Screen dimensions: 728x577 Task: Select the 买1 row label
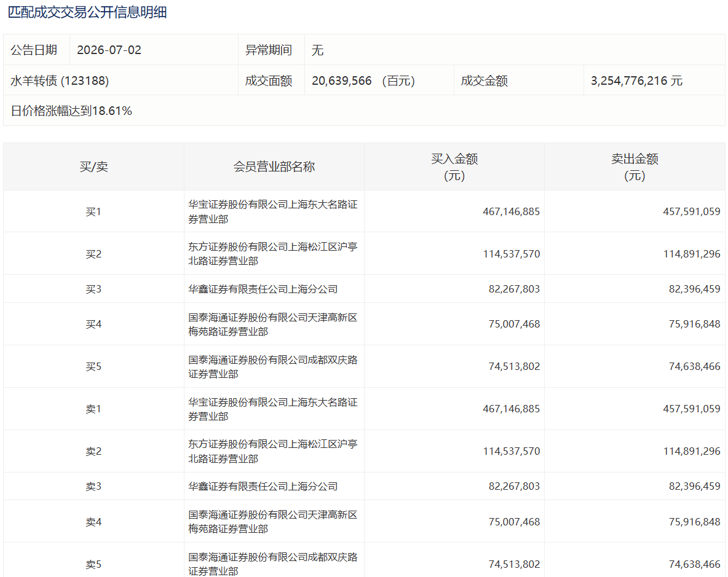[x=93, y=211]
